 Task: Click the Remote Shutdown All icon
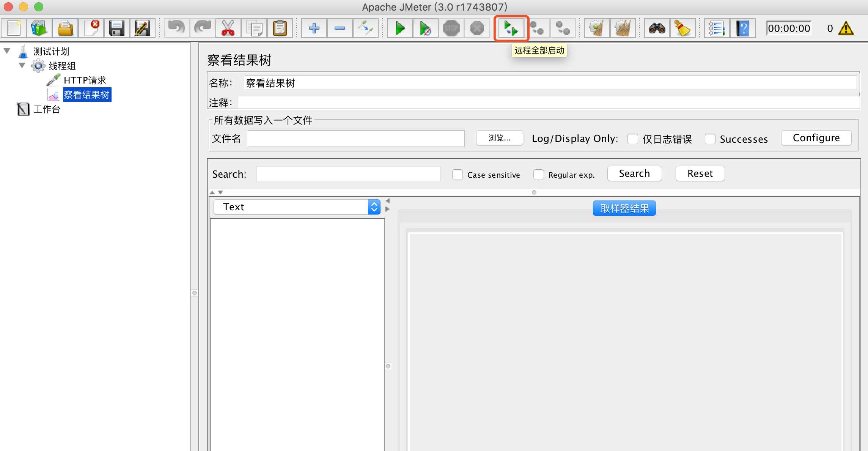[x=563, y=28]
